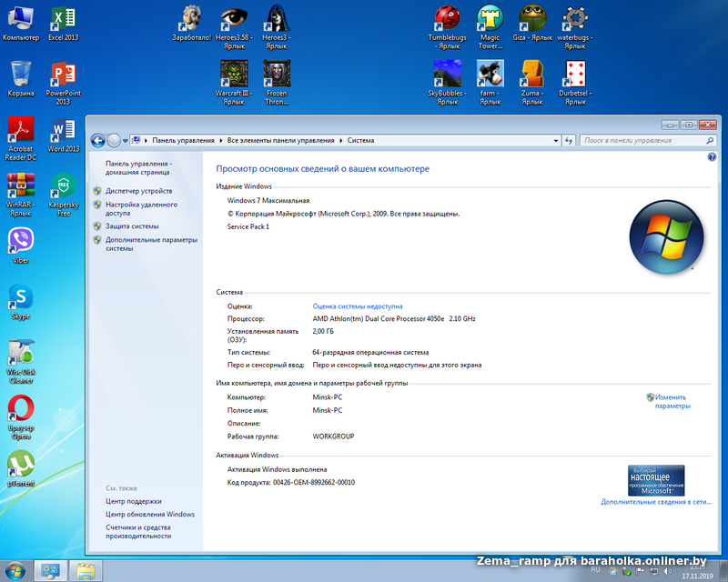Select the WinRAR shortcut icon
Image resolution: width=728 pixels, height=582 pixels.
[x=21, y=195]
